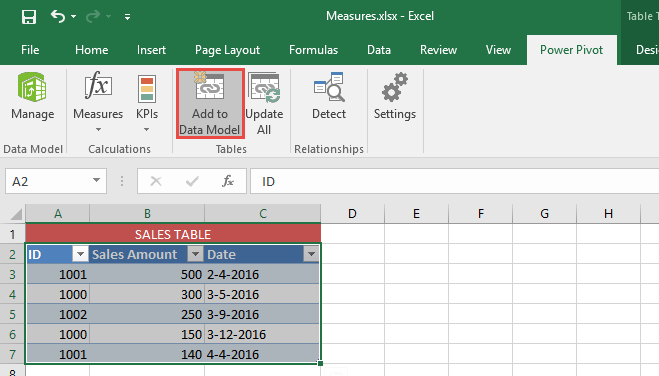The image size is (659, 376).
Task: Confirm entry with the checkmark button
Action: (x=192, y=181)
